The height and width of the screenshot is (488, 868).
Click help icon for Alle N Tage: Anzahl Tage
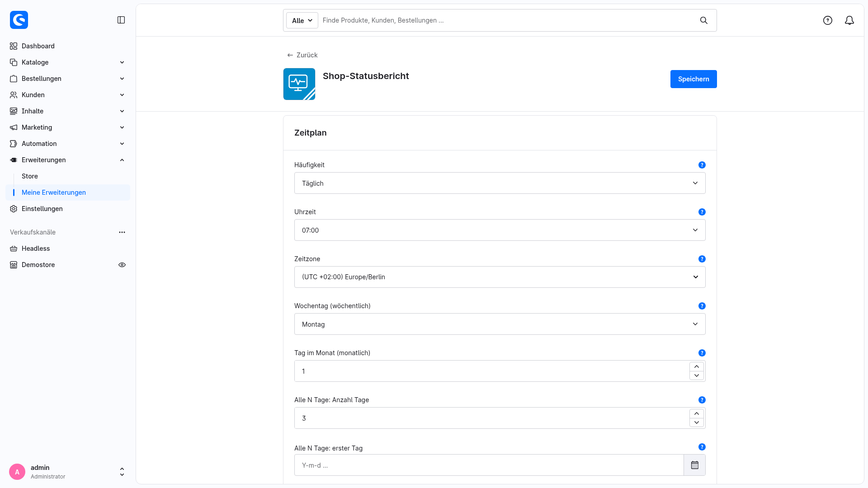pos(702,400)
